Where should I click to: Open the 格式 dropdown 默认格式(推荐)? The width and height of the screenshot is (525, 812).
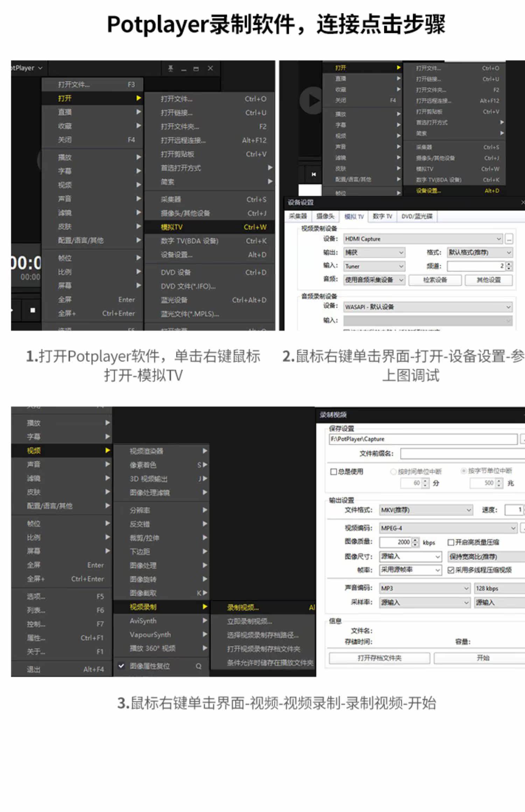pyautogui.click(x=480, y=252)
